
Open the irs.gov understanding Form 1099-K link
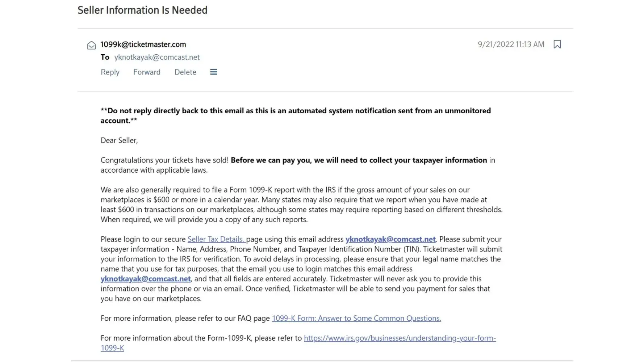pyautogui.click(x=400, y=338)
